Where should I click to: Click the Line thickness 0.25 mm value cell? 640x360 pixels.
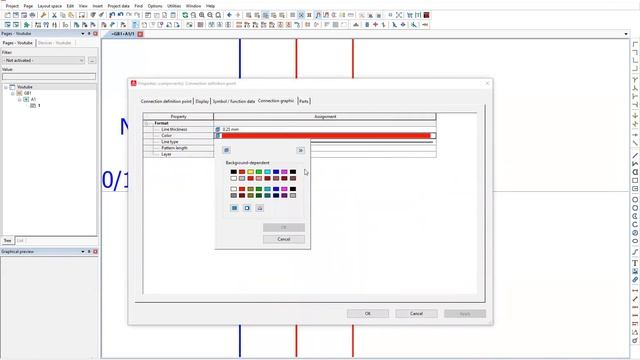coord(325,129)
